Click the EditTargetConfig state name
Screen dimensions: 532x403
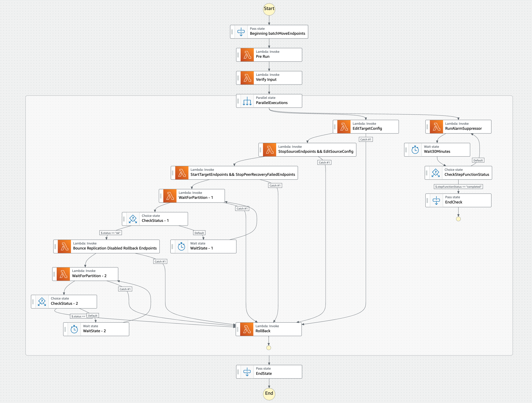tap(367, 128)
